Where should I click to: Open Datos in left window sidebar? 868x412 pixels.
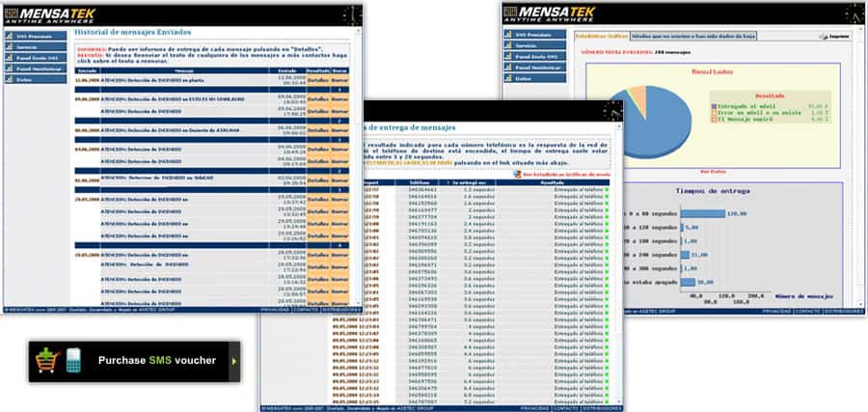click(36, 79)
